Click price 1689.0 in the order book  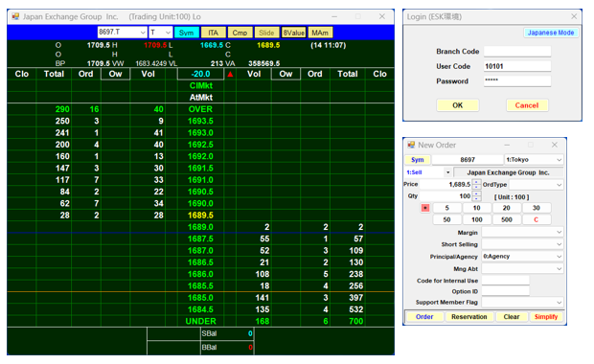tap(201, 227)
